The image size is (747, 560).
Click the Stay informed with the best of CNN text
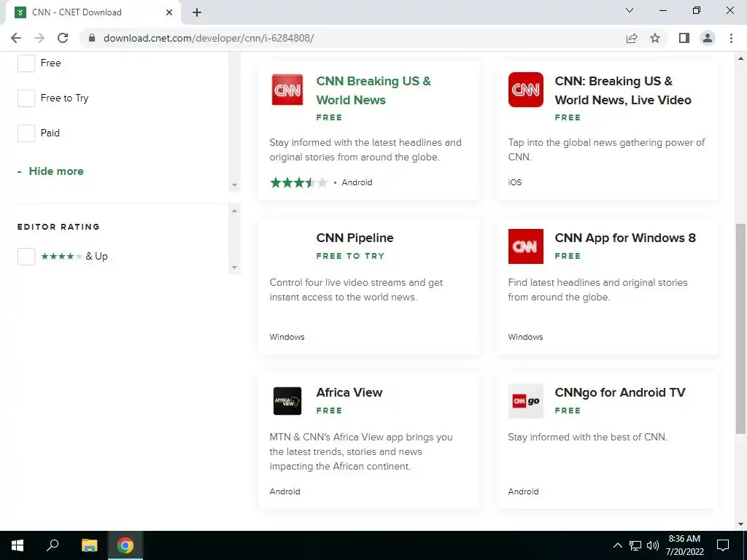588,437
